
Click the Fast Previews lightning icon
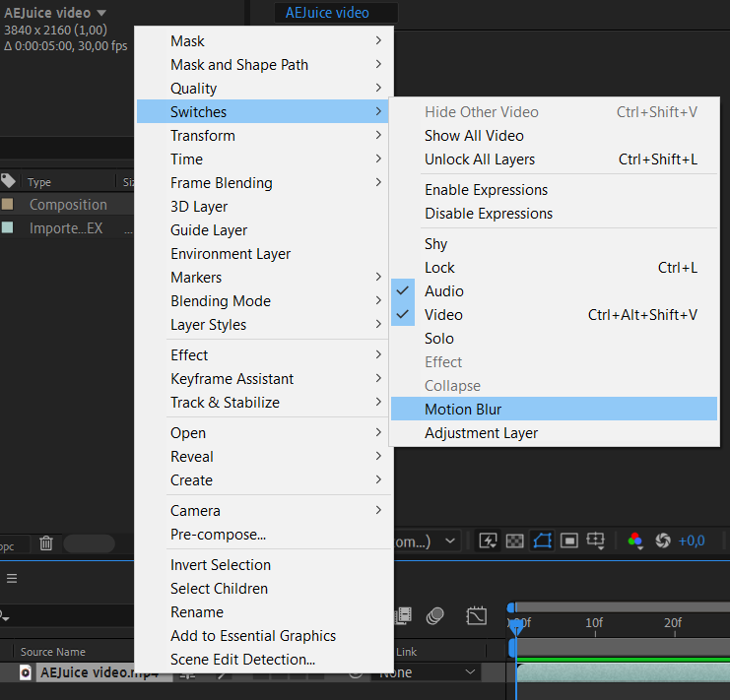488,541
